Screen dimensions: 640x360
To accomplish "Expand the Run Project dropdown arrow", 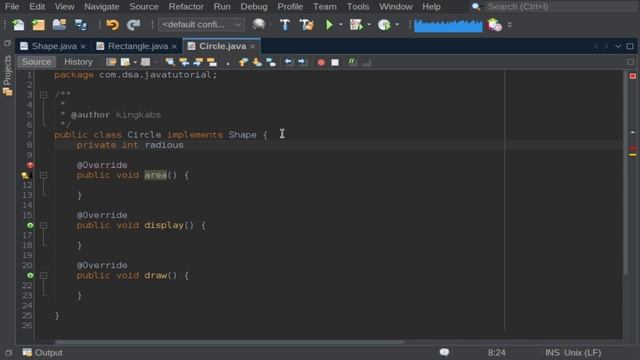I will (341, 25).
